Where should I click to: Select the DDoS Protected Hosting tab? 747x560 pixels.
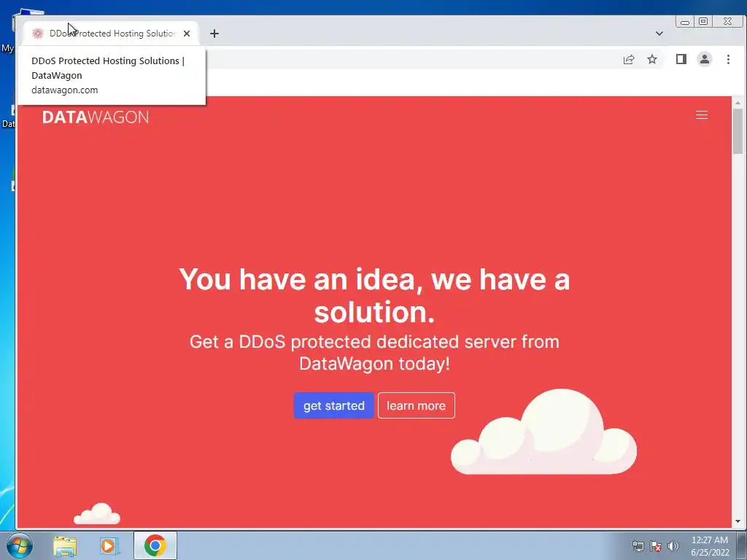coord(111,34)
